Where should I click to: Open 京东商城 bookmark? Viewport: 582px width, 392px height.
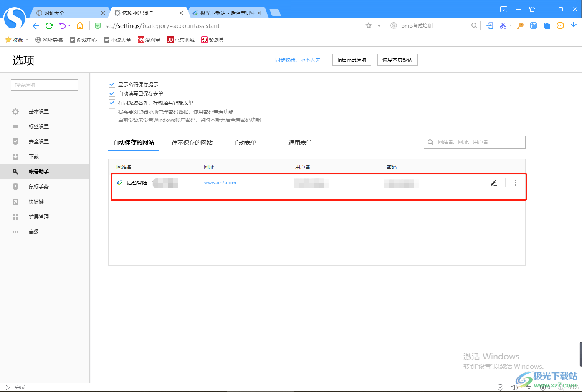click(181, 40)
